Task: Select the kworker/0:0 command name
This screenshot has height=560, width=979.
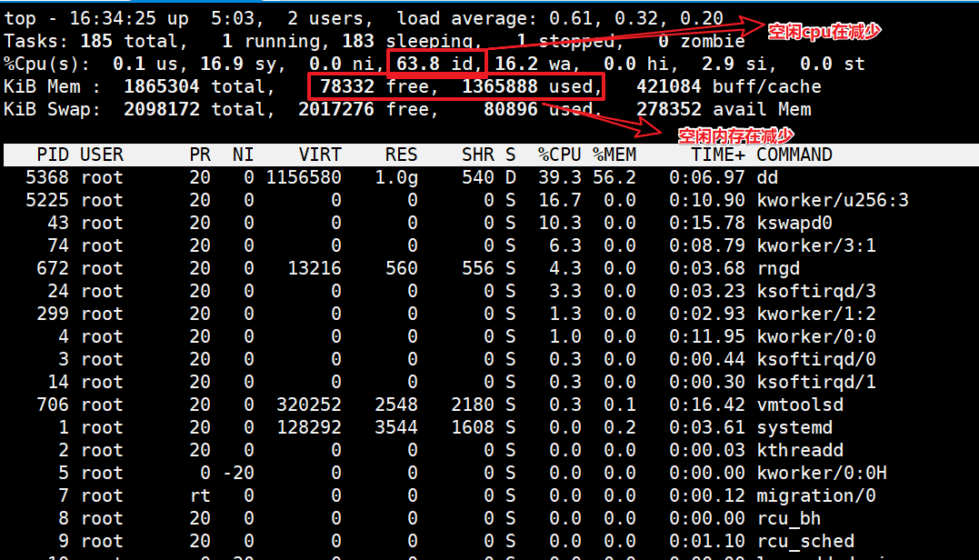Action: pos(816,337)
